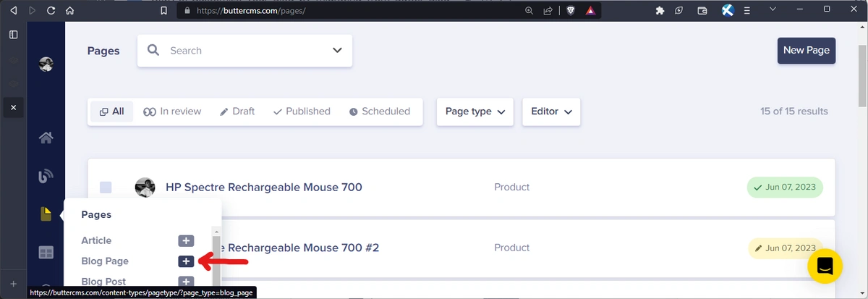Viewport: 868px width, 299px height.
Task: Click the X close icon in browser sidebar
Action: (13, 108)
